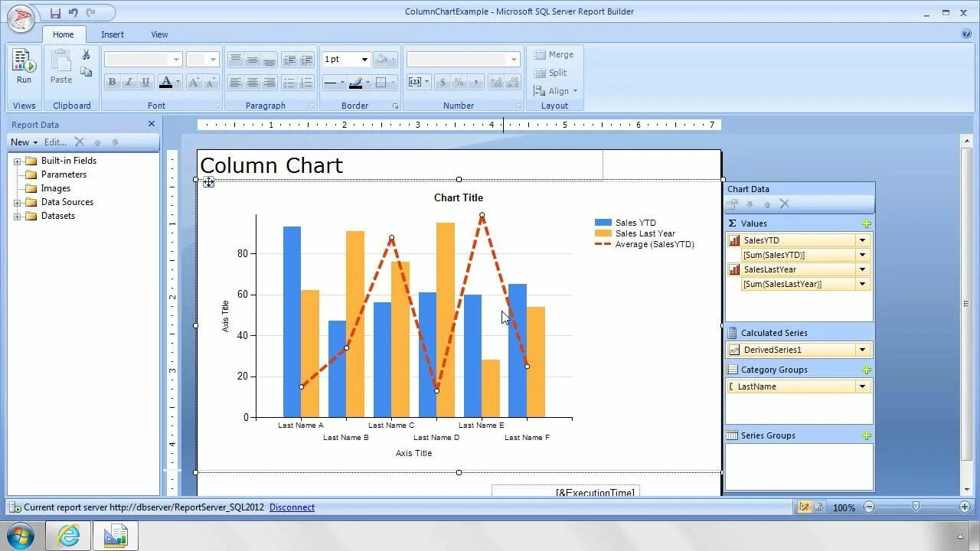The image size is (980, 551).
Task: Center text horizontally in Paragraph group
Action: click(x=253, y=83)
